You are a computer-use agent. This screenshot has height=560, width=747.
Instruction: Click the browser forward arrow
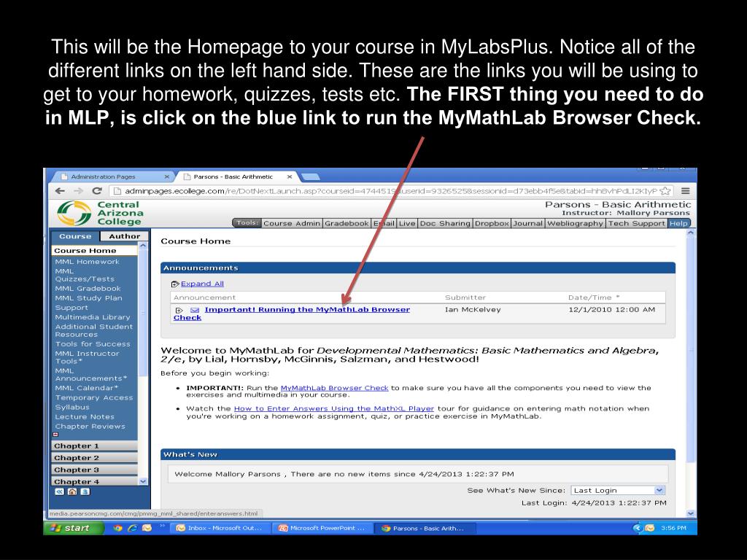tap(79, 191)
